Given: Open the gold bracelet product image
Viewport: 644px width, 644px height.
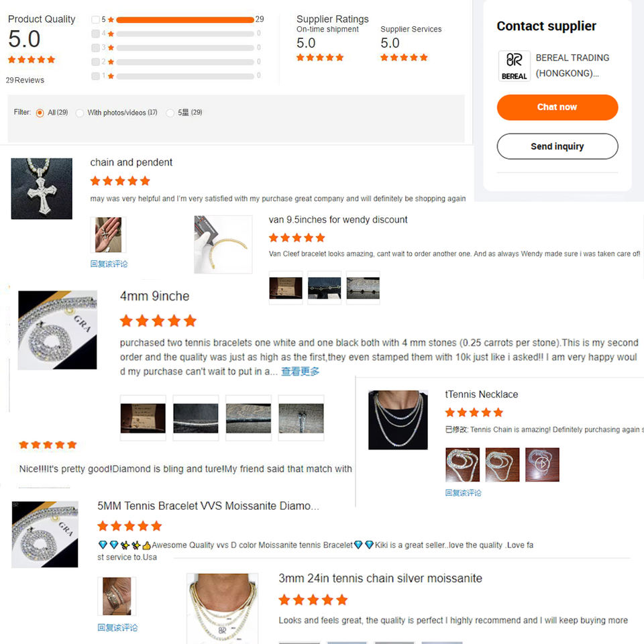Looking at the screenshot, I should click(x=223, y=244).
